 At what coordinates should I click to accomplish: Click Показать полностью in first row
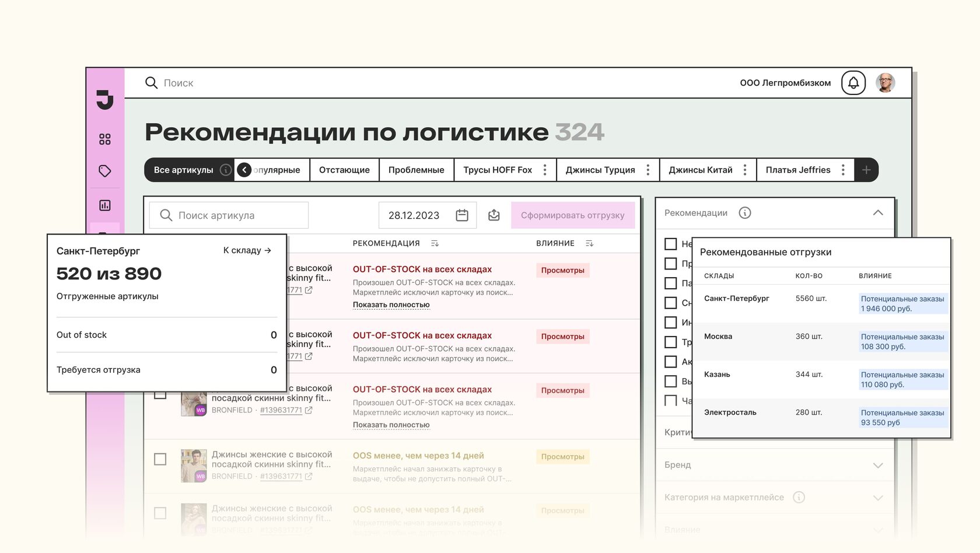coord(391,304)
